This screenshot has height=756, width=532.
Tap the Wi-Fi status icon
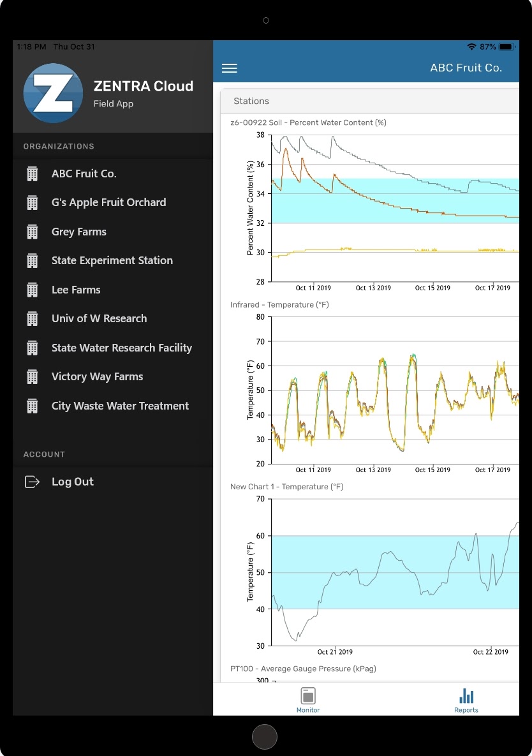(x=471, y=46)
